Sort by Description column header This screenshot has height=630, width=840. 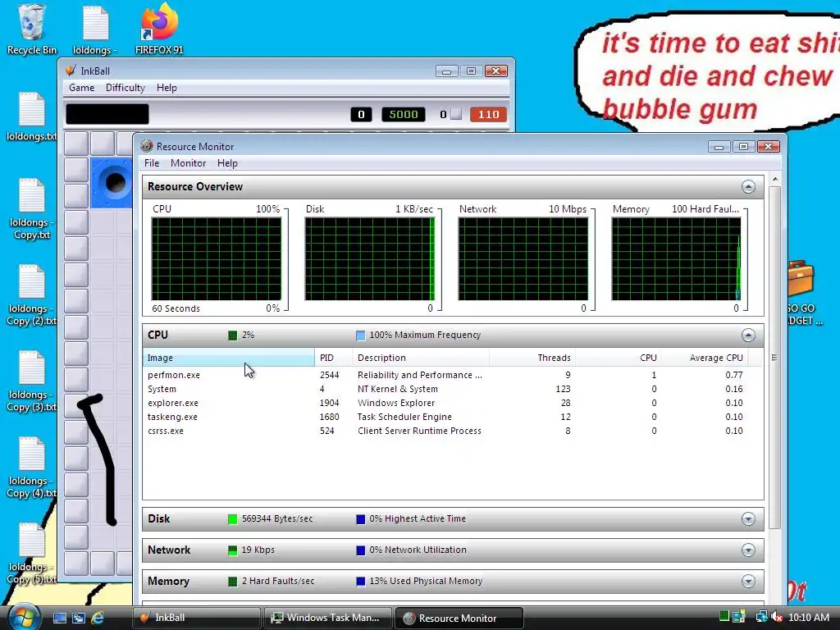pos(421,358)
